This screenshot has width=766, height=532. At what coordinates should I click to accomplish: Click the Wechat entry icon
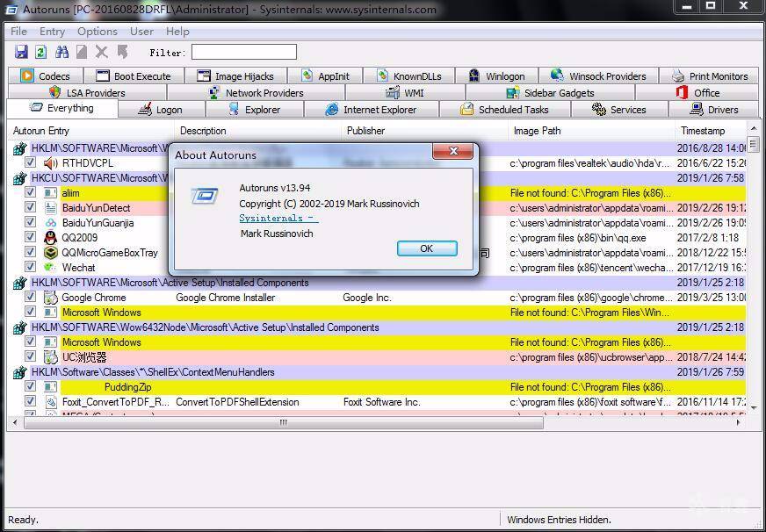[50, 268]
